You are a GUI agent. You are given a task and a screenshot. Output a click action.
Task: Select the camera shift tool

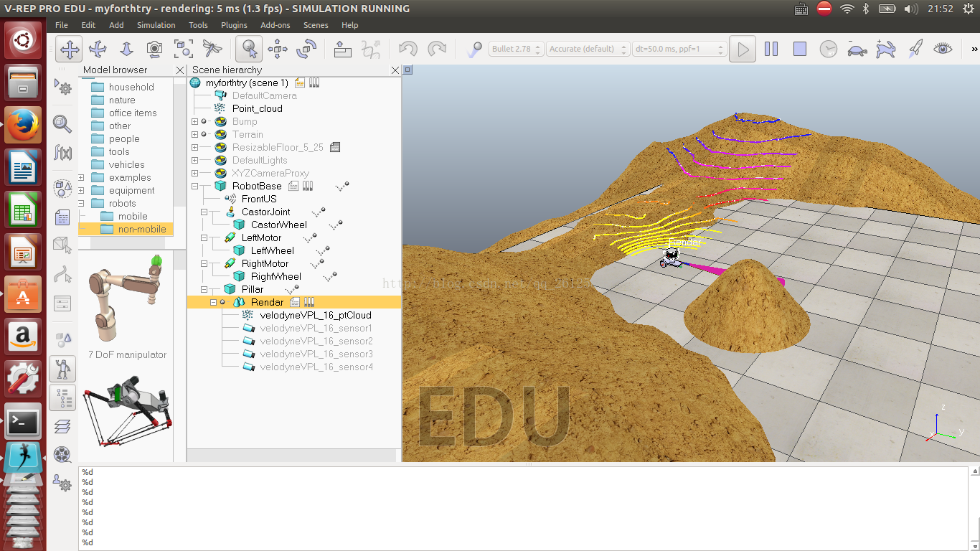126,49
